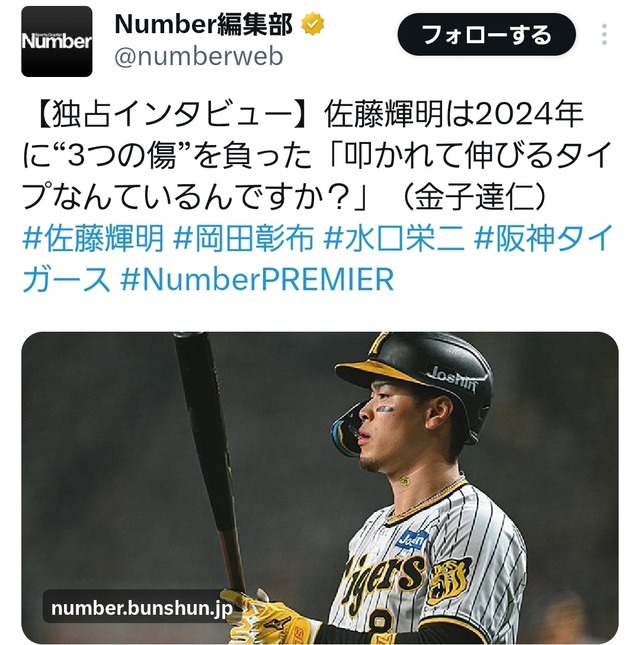
Task: Open the Number profile avatar
Action: coord(57,41)
